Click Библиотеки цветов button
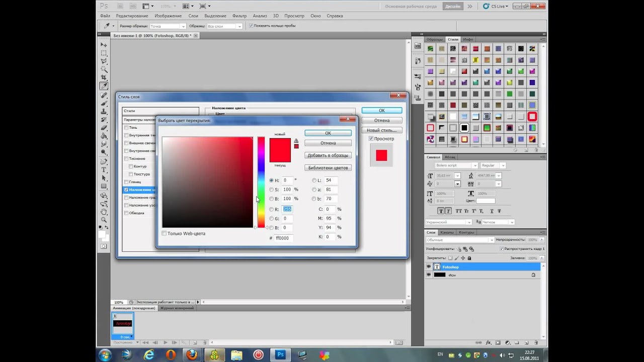This screenshot has width=644, height=362. [328, 167]
